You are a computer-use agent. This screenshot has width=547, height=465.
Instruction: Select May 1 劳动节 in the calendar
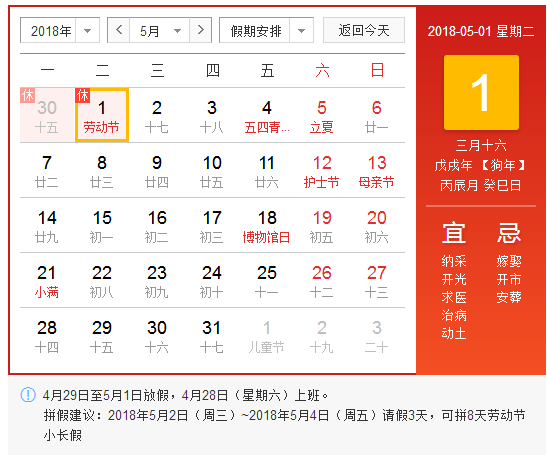click(x=102, y=115)
